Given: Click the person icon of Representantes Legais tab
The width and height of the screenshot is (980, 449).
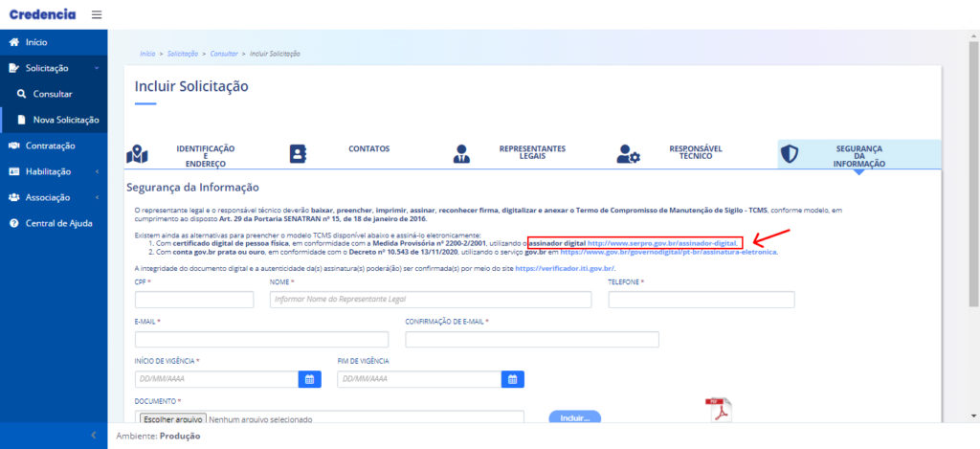Looking at the screenshot, I should 461,154.
